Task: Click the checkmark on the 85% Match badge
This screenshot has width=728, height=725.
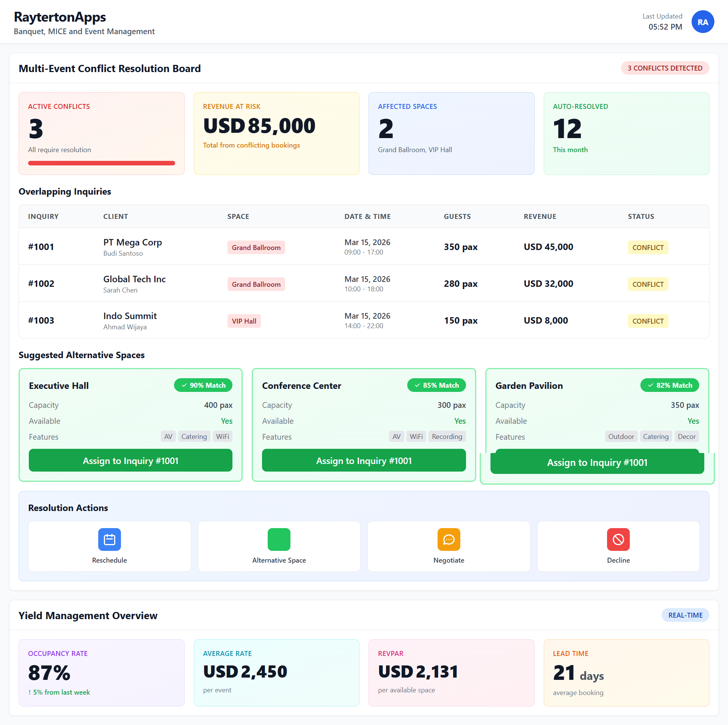Action: point(418,385)
